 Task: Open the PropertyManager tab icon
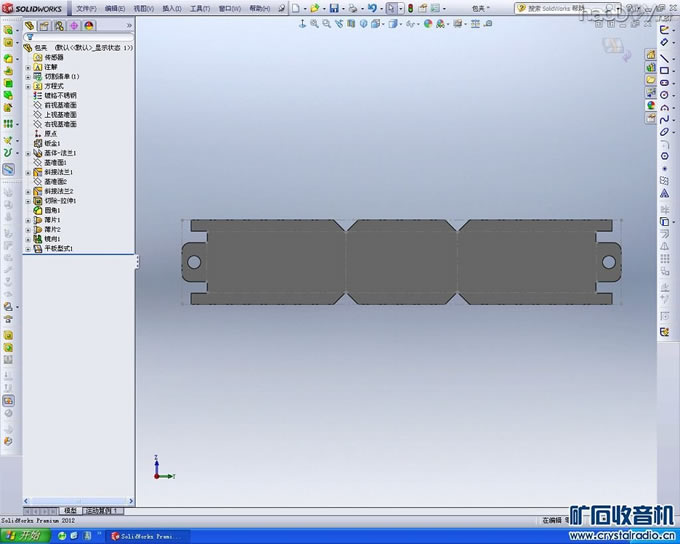coord(45,25)
